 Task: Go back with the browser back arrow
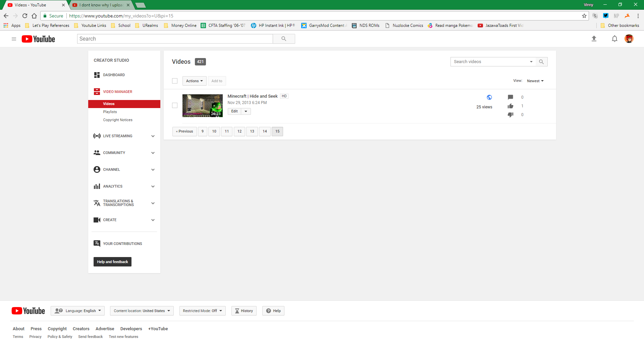[6, 16]
